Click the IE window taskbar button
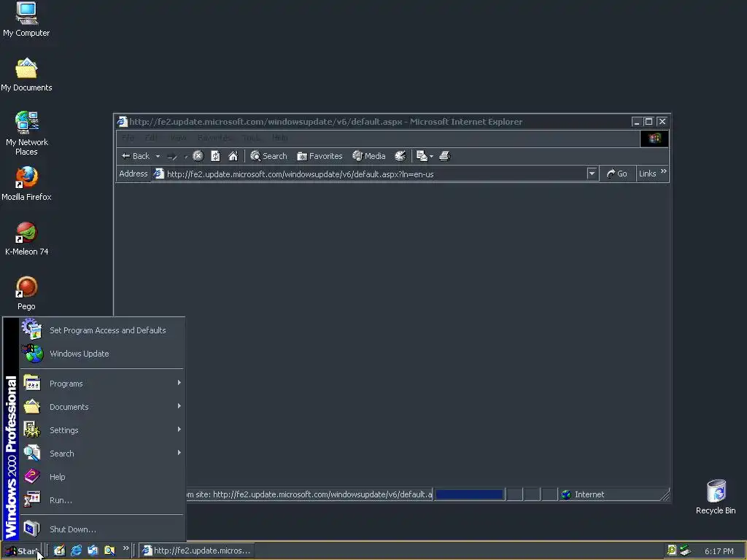Screen dimensions: 747x560 [197, 551]
